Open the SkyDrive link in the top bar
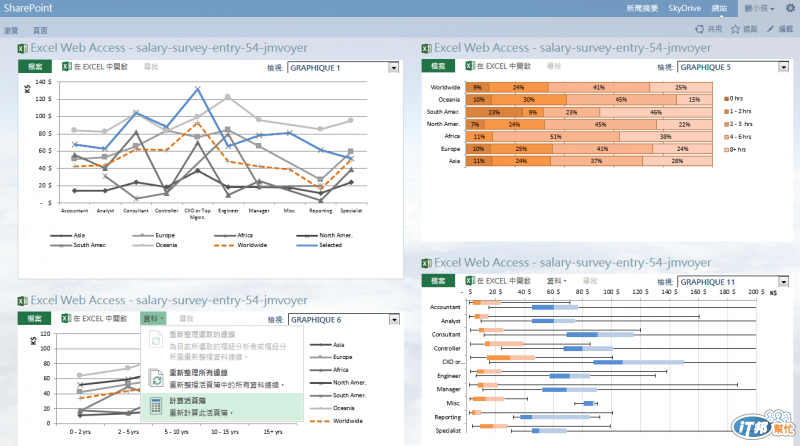The height and width of the screenshot is (446, 800). pos(685,8)
